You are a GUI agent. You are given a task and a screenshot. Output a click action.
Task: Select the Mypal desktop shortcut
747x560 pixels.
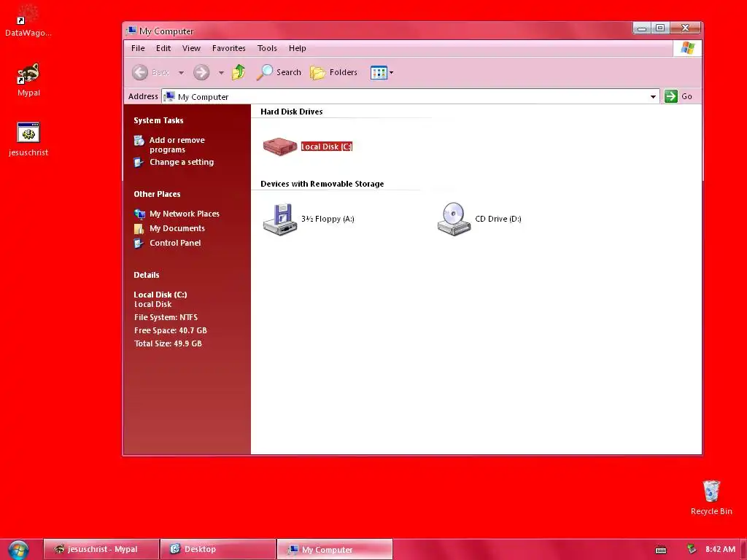point(28,80)
